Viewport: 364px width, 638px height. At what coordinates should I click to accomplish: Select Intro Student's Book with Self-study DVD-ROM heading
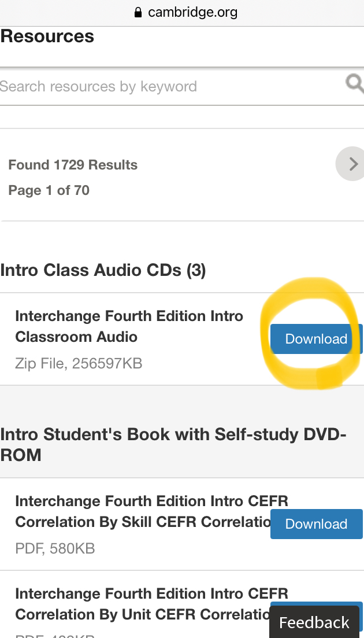click(x=173, y=444)
